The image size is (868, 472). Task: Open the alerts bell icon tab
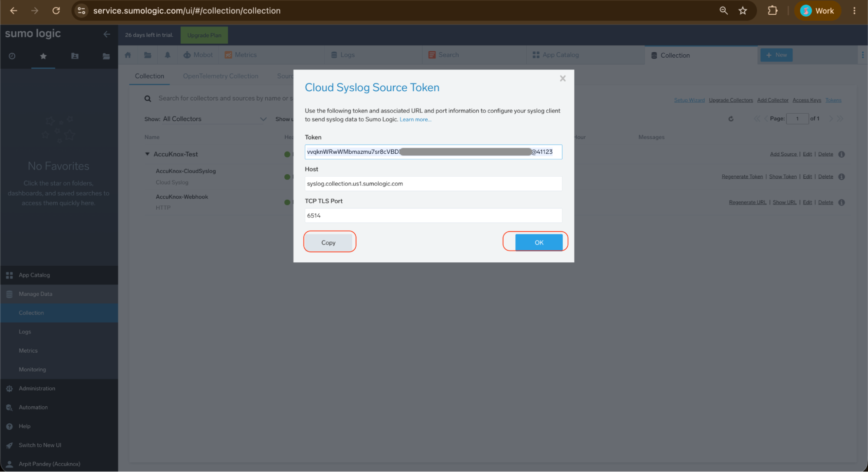168,55
